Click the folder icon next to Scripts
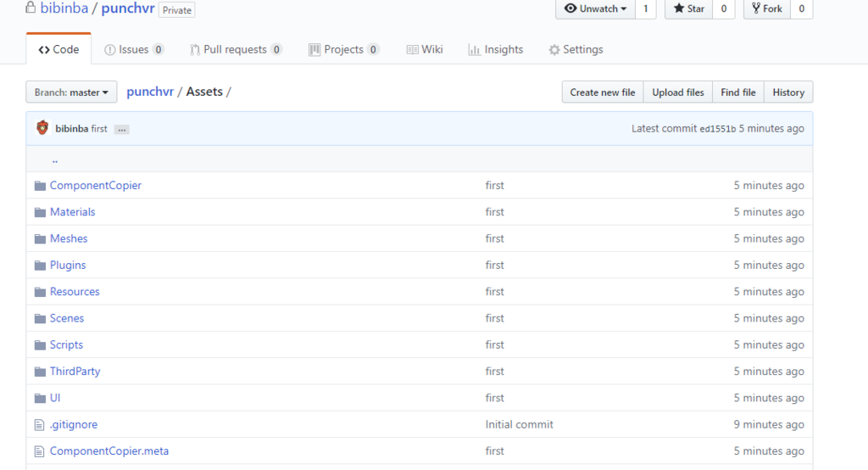This screenshot has width=868, height=470. click(40, 345)
